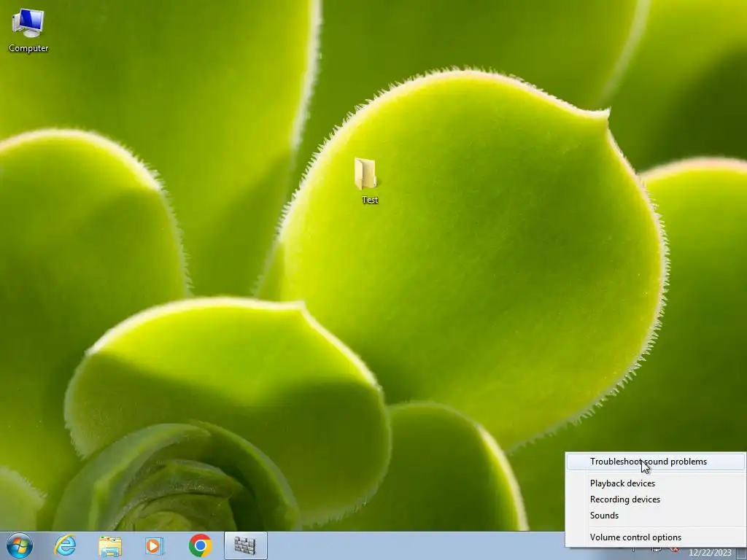Select Troubleshoot sound problems menu entry

655,462
